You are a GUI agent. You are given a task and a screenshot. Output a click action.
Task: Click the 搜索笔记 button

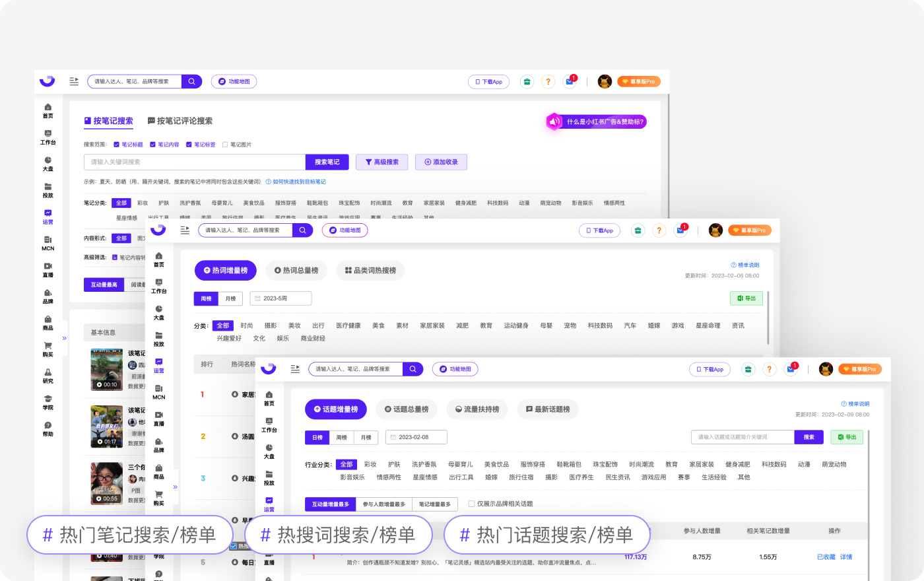point(327,162)
